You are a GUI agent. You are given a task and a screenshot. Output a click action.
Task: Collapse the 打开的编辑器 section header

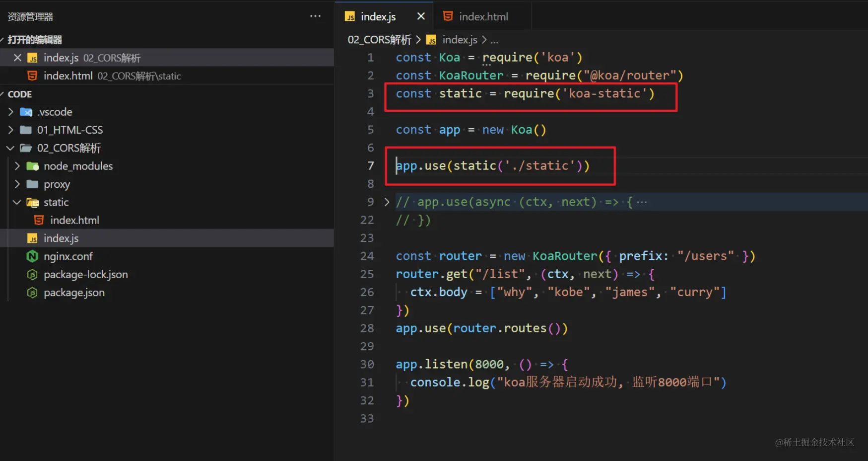click(x=35, y=40)
